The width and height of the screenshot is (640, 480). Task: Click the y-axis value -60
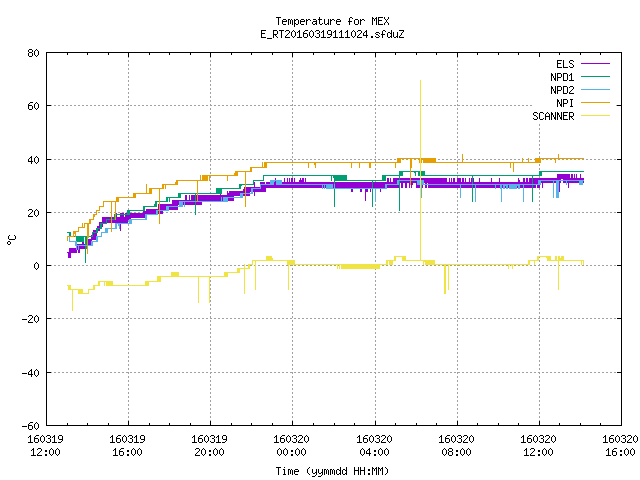pyautogui.click(x=31, y=426)
